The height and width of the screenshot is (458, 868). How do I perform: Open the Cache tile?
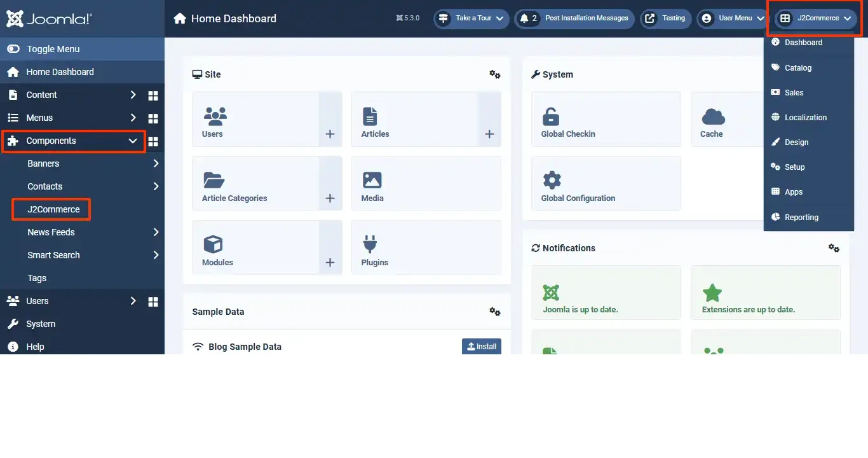tap(728, 119)
